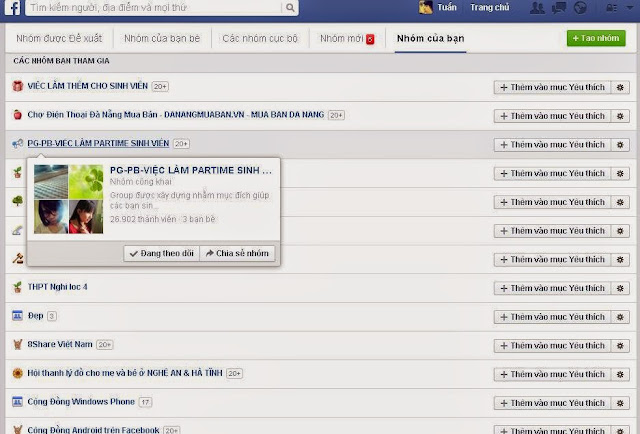Click 26.902 thành viên text in popup
Image resolution: width=640 pixels, height=434 pixels.
(x=143, y=219)
